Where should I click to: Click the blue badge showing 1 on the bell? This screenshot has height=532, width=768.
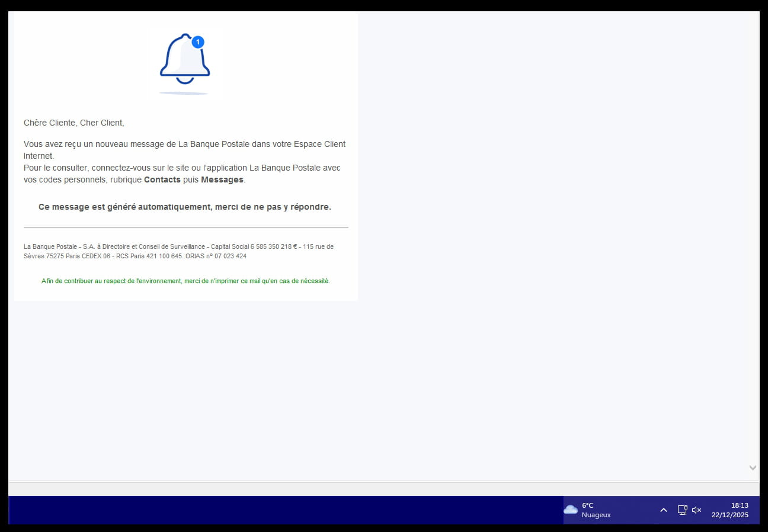(198, 42)
